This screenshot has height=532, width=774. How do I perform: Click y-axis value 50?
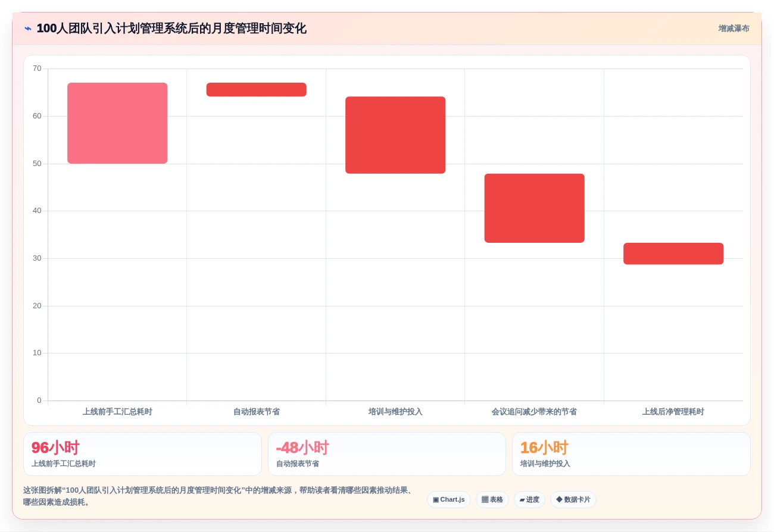37,163
